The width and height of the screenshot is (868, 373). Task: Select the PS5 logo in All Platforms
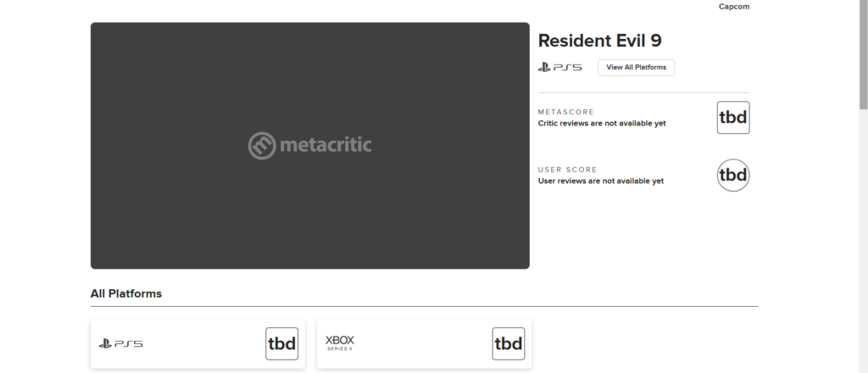(120, 343)
